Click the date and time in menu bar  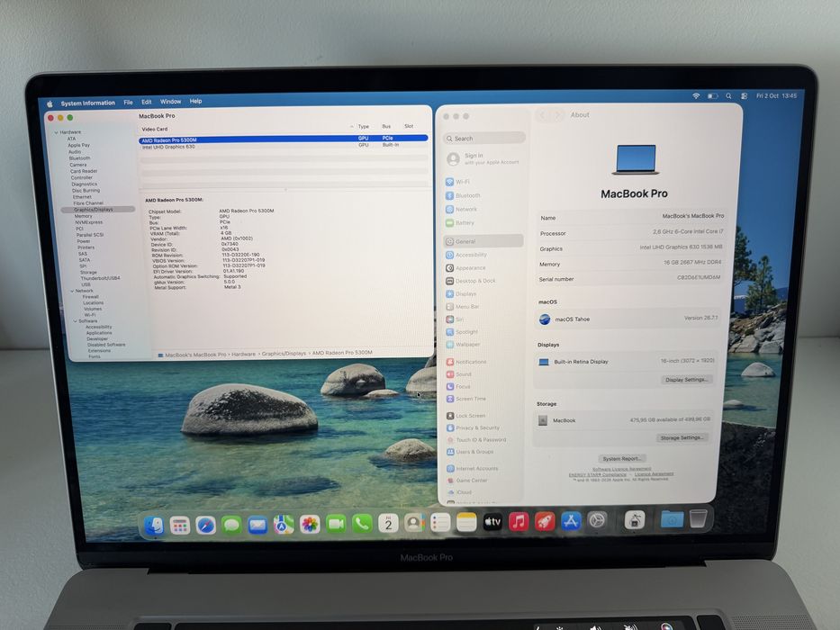(776, 96)
